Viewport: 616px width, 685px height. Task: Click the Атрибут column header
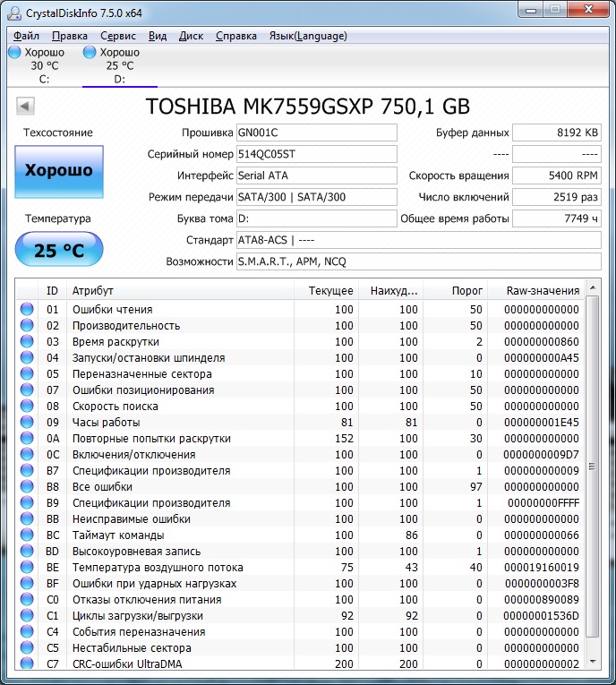180,290
